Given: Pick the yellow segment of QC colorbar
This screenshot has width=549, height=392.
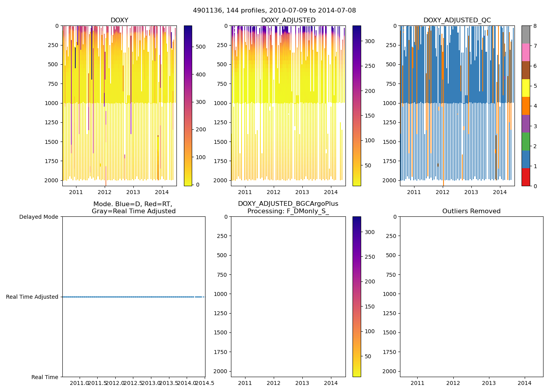Looking at the screenshot, I should tap(526, 88).
